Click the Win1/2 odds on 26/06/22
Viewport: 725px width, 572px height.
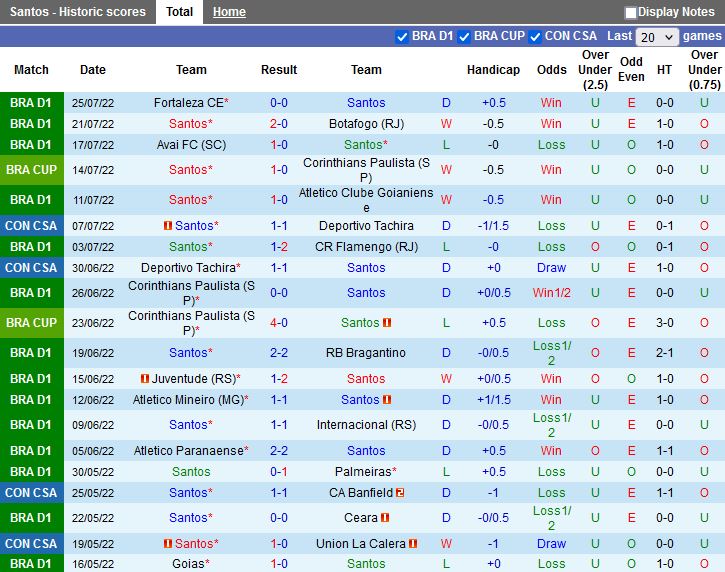[552, 293]
